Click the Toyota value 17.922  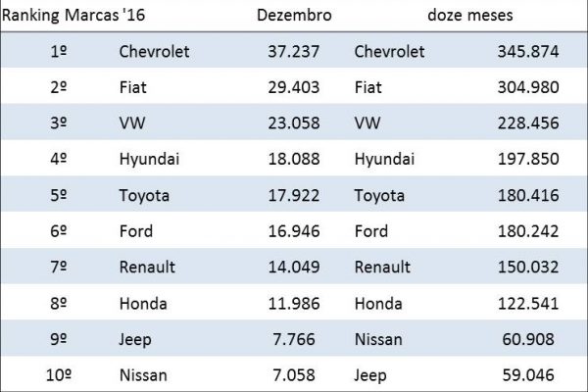pyautogui.click(x=292, y=196)
